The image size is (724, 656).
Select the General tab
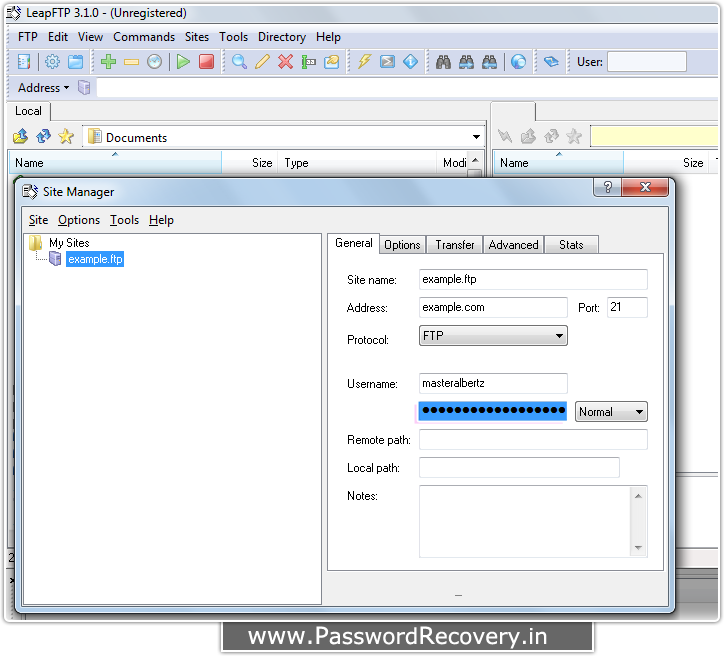click(x=354, y=243)
